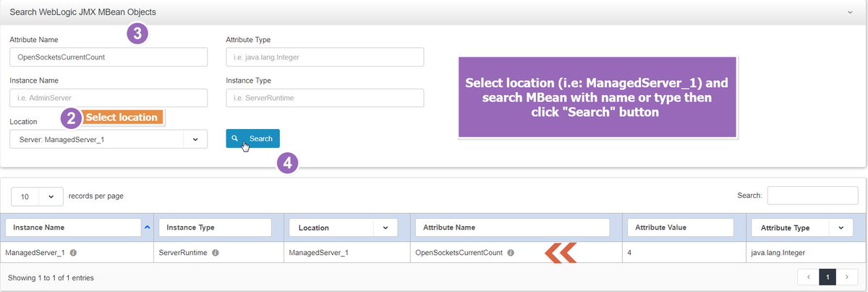Screen dimensions: 868x292
Task: Click the table Search text box
Action: click(812, 196)
